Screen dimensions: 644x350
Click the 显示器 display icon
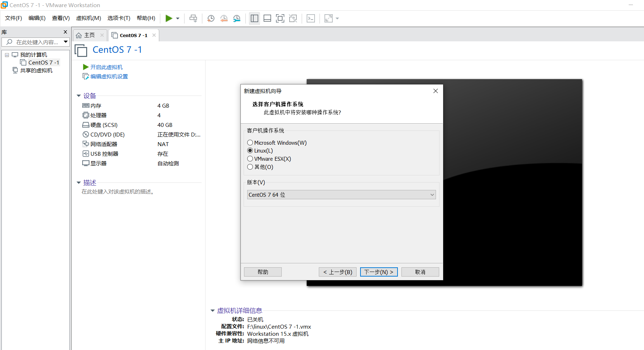85,163
